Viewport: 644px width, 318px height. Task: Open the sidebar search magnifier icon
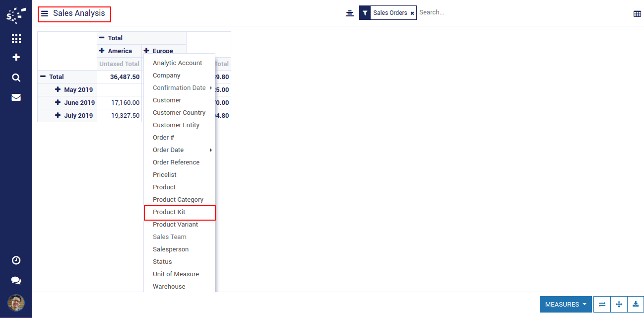(x=16, y=78)
